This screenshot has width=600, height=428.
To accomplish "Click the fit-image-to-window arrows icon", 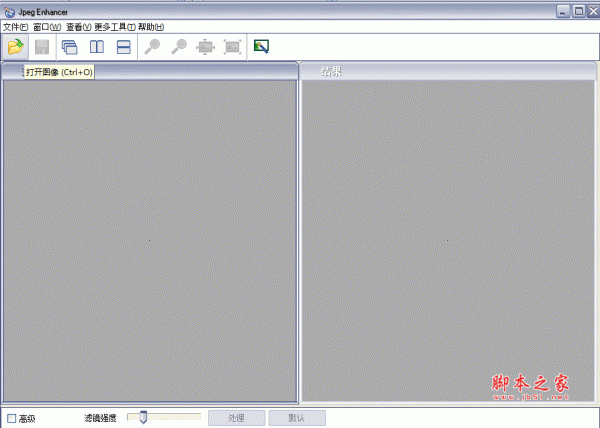I will click(x=205, y=47).
